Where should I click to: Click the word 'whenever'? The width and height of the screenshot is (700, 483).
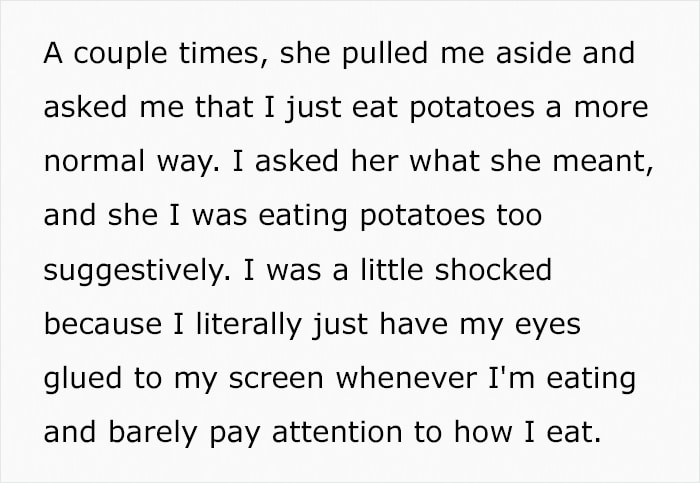(x=406, y=378)
